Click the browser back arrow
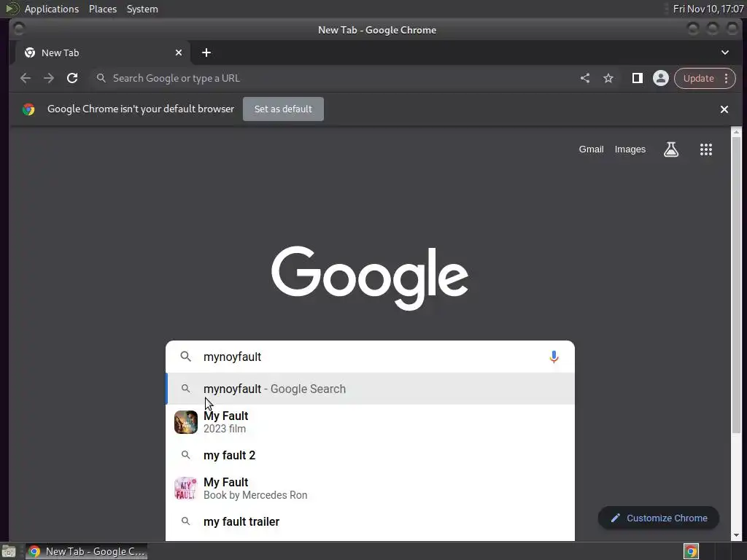 [26, 78]
